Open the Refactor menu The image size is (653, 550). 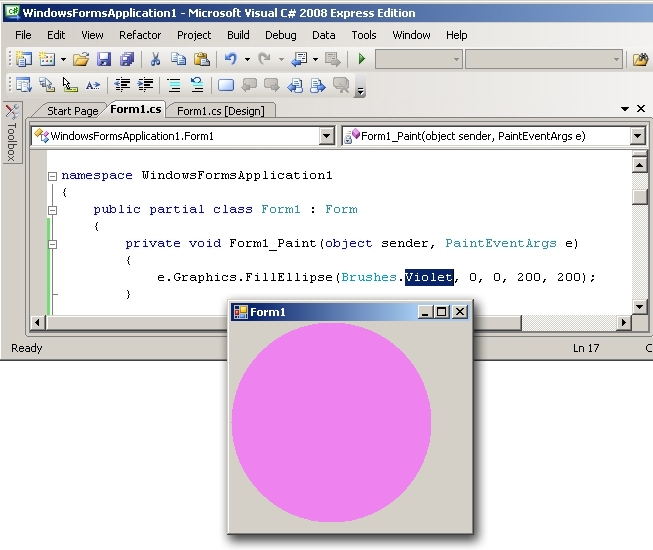click(140, 35)
